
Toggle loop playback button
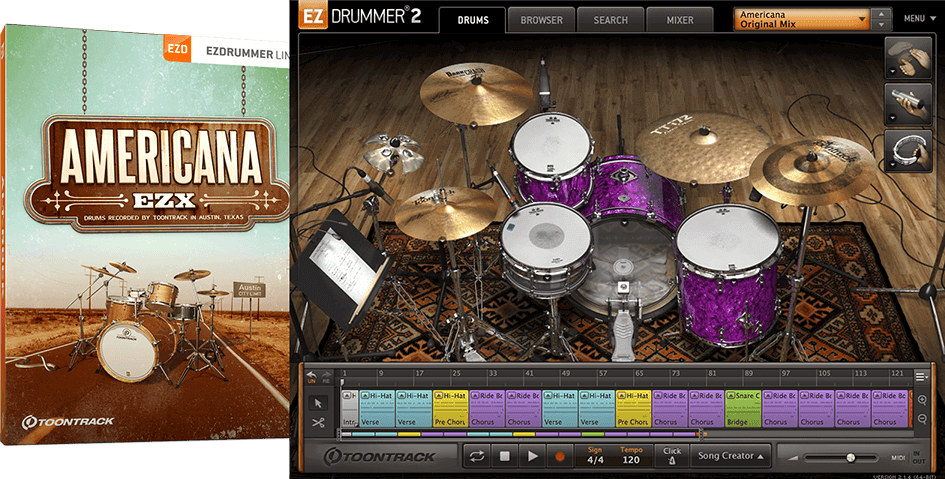pyautogui.click(x=477, y=457)
